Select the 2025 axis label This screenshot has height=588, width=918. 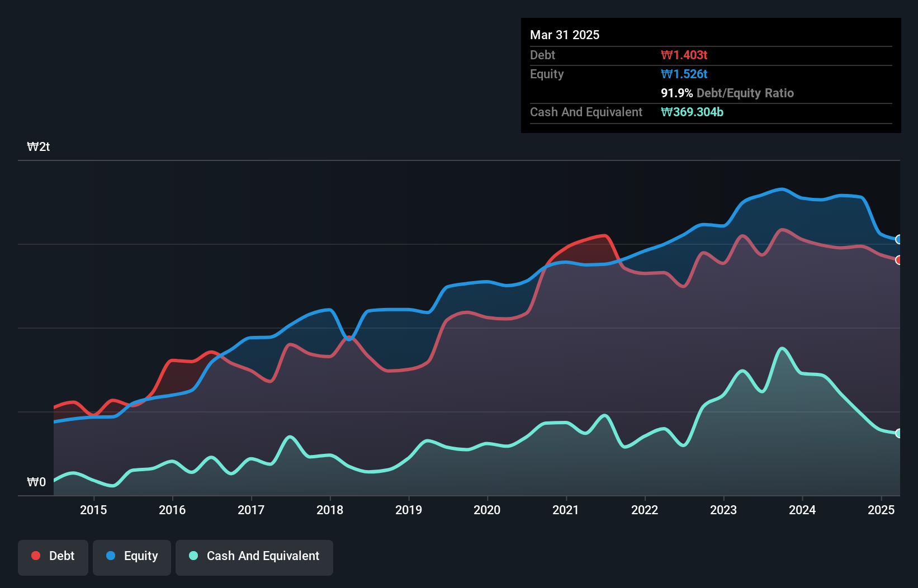tap(882, 510)
